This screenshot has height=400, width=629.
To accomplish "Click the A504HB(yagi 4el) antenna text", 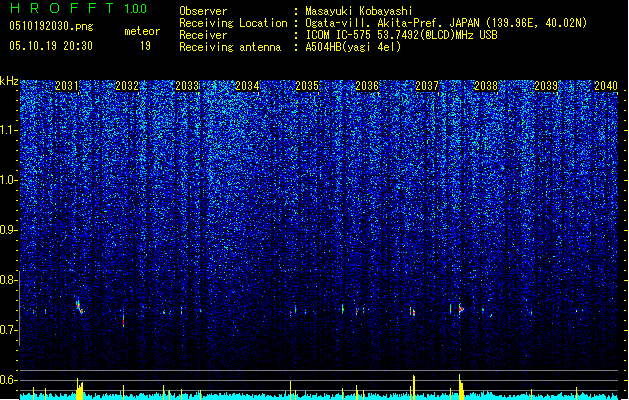I will pyautogui.click(x=353, y=47).
